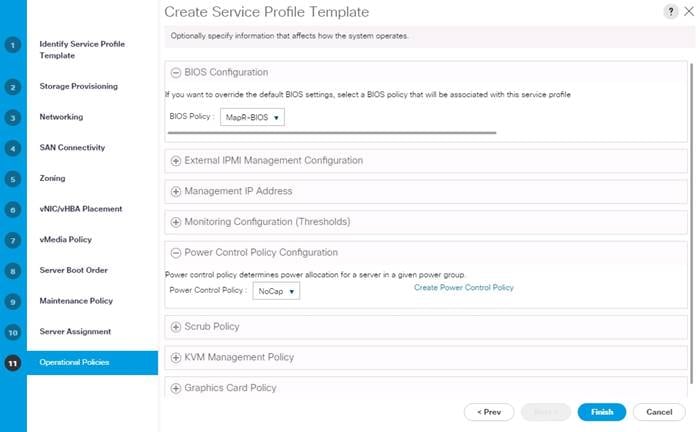Expand the Scrub Policy section
Image resolution: width=700 pixels, height=432 pixels.
(176, 327)
